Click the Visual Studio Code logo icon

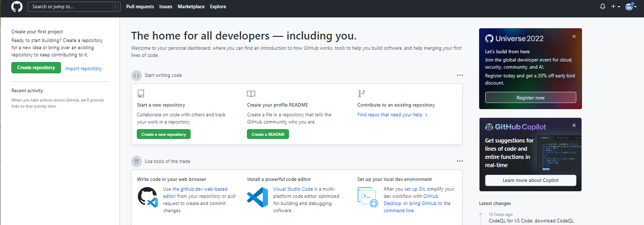tap(258, 197)
